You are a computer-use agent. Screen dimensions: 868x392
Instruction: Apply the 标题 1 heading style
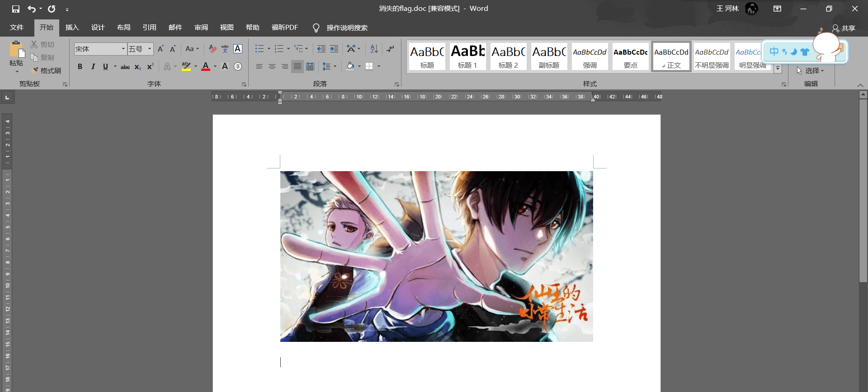coord(467,56)
